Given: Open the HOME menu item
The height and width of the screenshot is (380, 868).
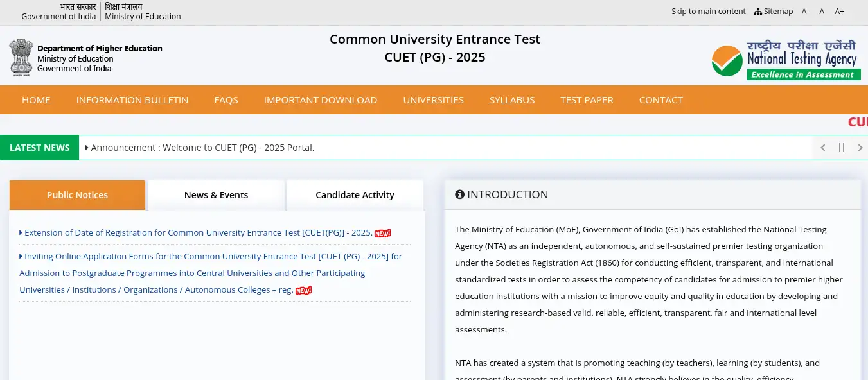Looking at the screenshot, I should click(36, 100).
